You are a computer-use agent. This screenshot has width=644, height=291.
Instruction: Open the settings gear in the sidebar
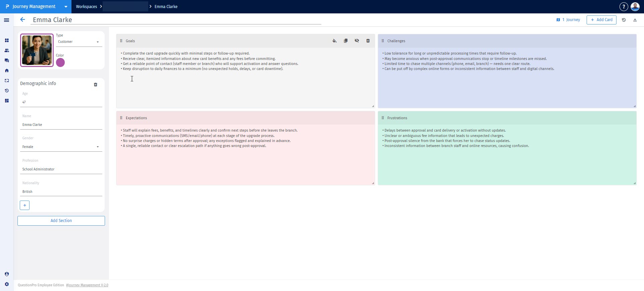pyautogui.click(x=7, y=284)
